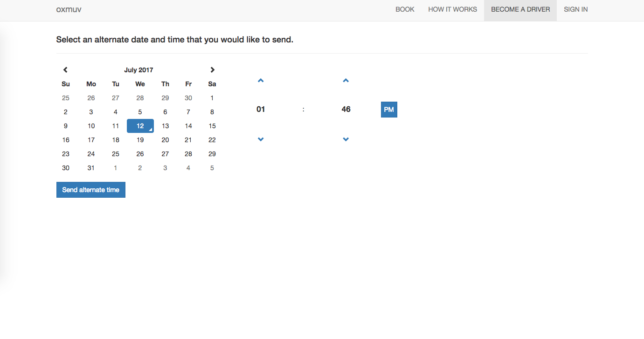Image resolution: width=644 pixels, height=339 pixels.
Task: Go to previous month in calendar
Action: coord(65,70)
